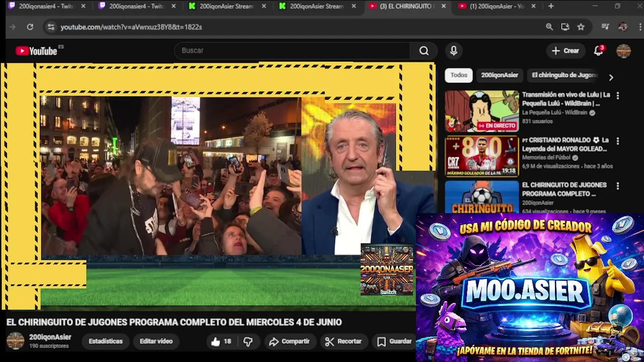Click Recortar clip button
This screenshot has width=644, height=362.
click(x=344, y=341)
